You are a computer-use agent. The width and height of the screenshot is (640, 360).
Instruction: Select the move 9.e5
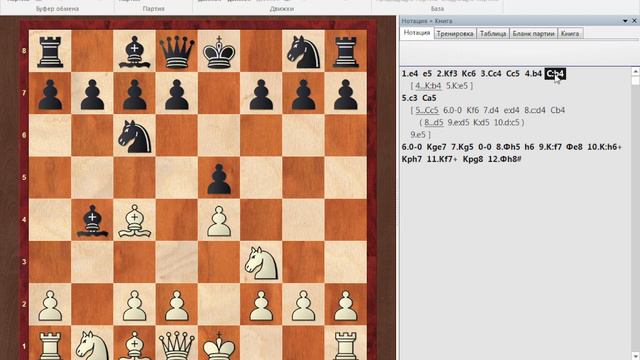point(418,135)
